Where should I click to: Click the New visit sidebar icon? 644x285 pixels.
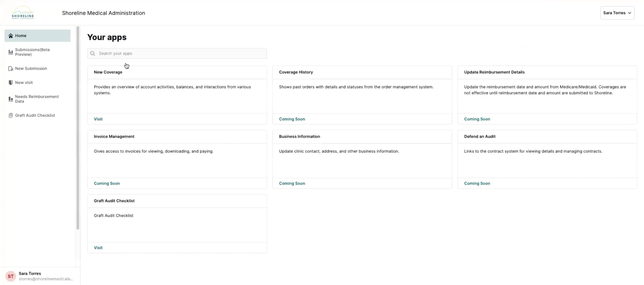pos(11,83)
